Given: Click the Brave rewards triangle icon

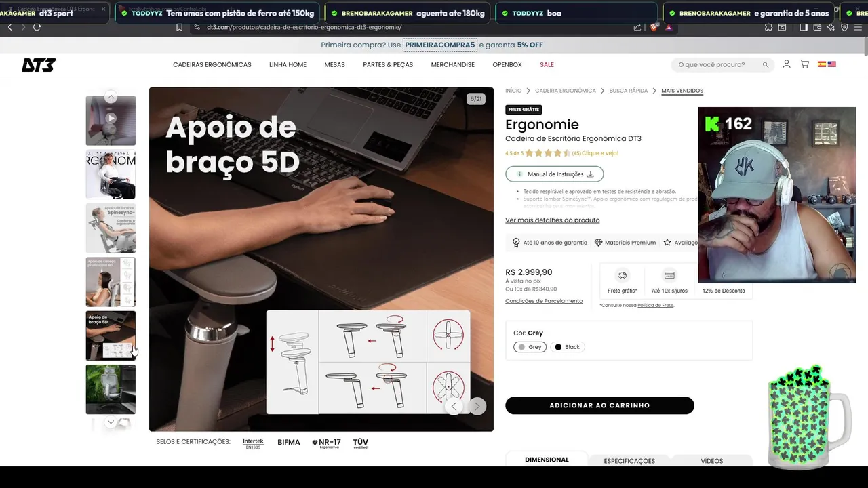Looking at the screenshot, I should pos(669,27).
